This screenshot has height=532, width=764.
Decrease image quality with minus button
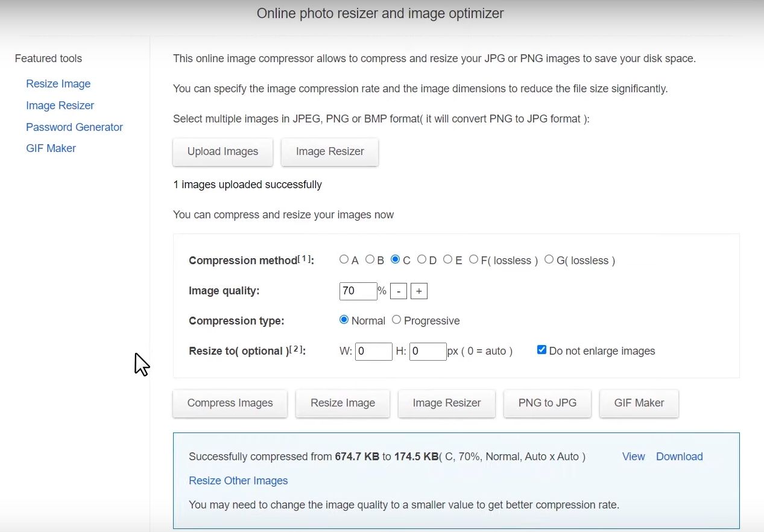point(399,291)
